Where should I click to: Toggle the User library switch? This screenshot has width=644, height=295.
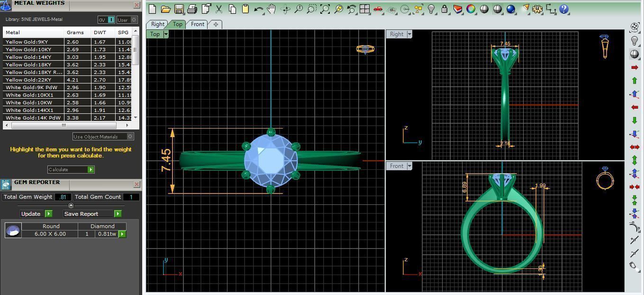[127, 20]
